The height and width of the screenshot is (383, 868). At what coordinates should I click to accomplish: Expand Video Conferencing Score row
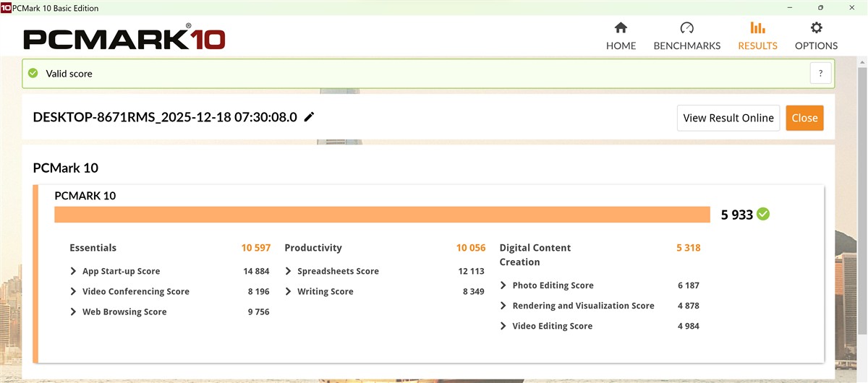(73, 291)
